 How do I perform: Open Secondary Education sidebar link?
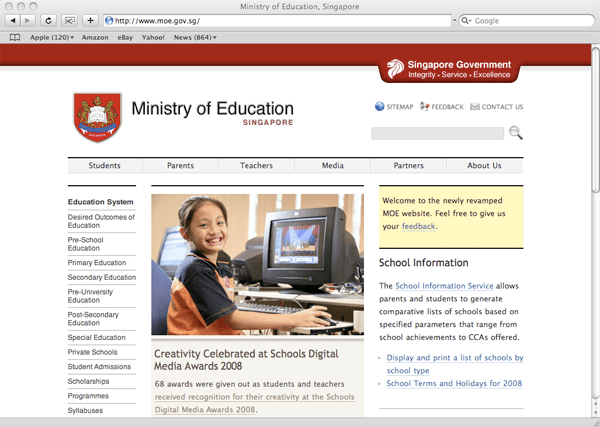coord(102,277)
